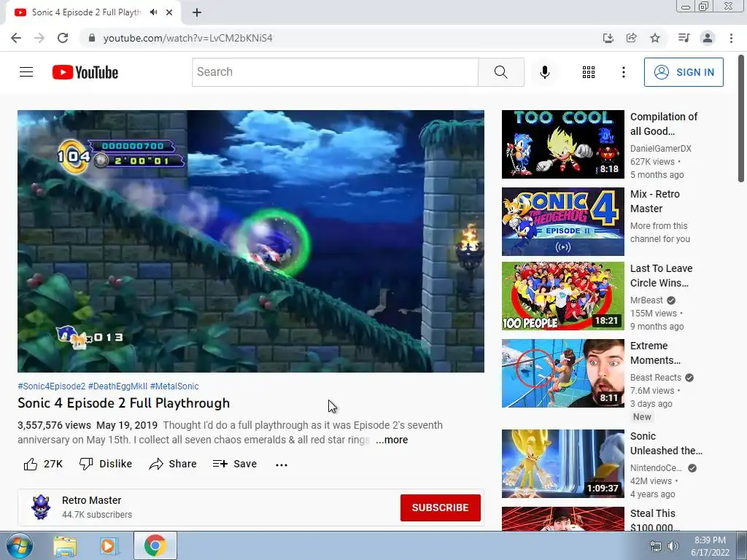Subscribe to Retro Master channel

(x=440, y=507)
